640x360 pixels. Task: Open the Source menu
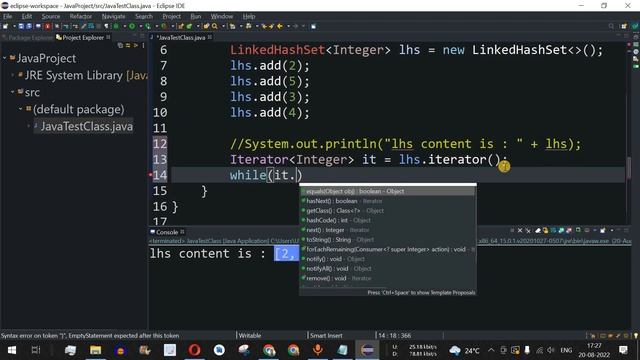(51, 16)
